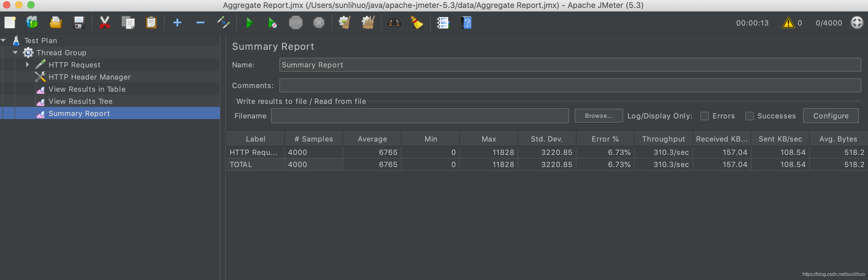This screenshot has width=868, height=280.
Task: Click in the Comments input field
Action: pyautogui.click(x=570, y=85)
